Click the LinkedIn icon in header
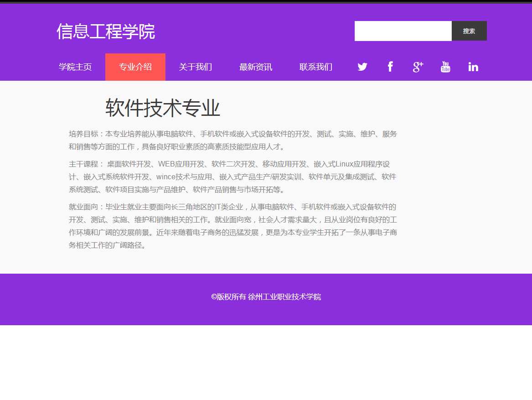 coord(473,67)
